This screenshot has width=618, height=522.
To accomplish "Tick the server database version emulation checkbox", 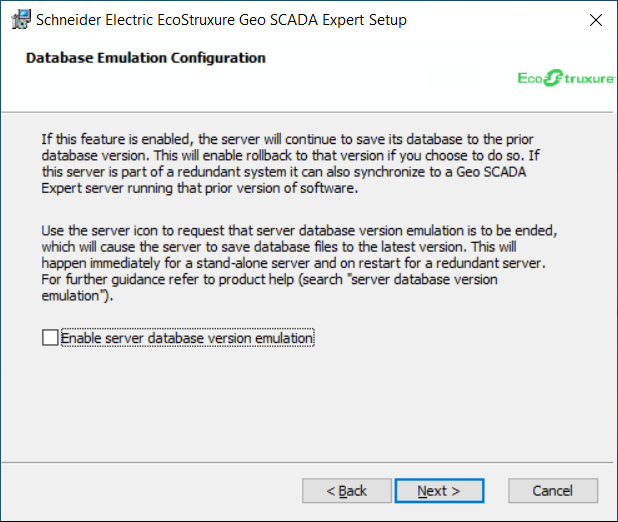I will pos(50,338).
